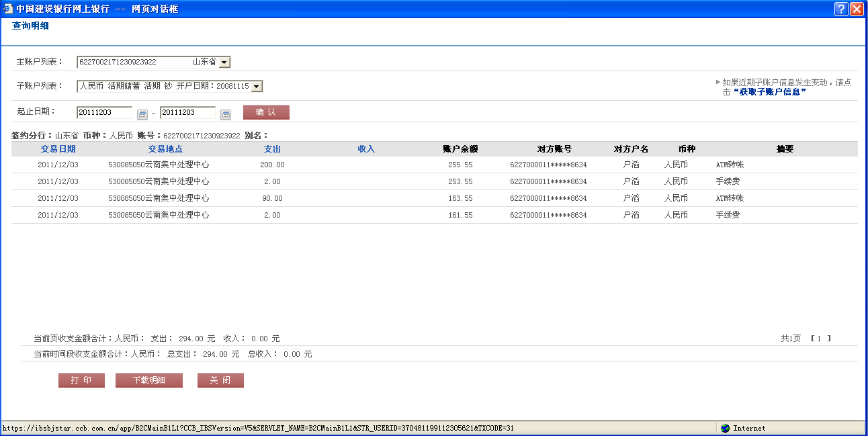Click the status bar URL text

coord(258,428)
